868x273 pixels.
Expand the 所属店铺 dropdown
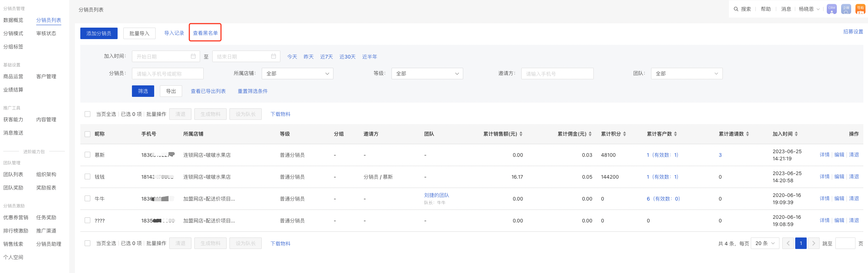(x=297, y=74)
